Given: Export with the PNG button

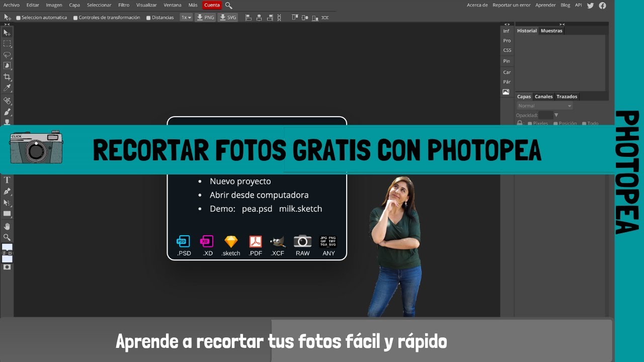Looking at the screenshot, I should (205, 17).
